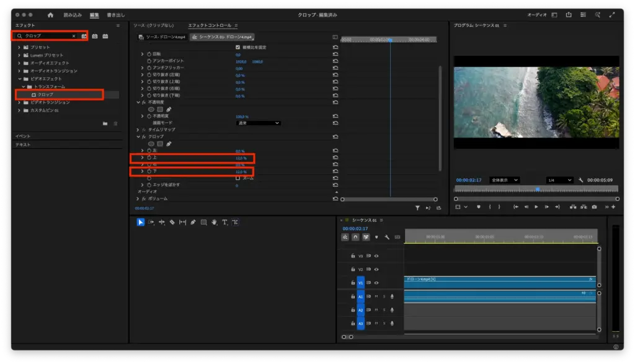The image size is (635, 364).
Task: Click the Home icon in top bar
Action: point(50,14)
